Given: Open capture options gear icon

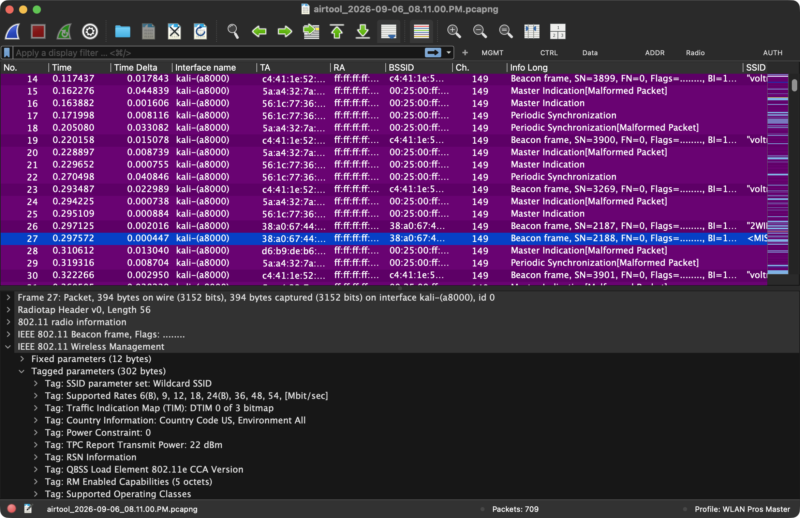Looking at the screenshot, I should coord(90,32).
